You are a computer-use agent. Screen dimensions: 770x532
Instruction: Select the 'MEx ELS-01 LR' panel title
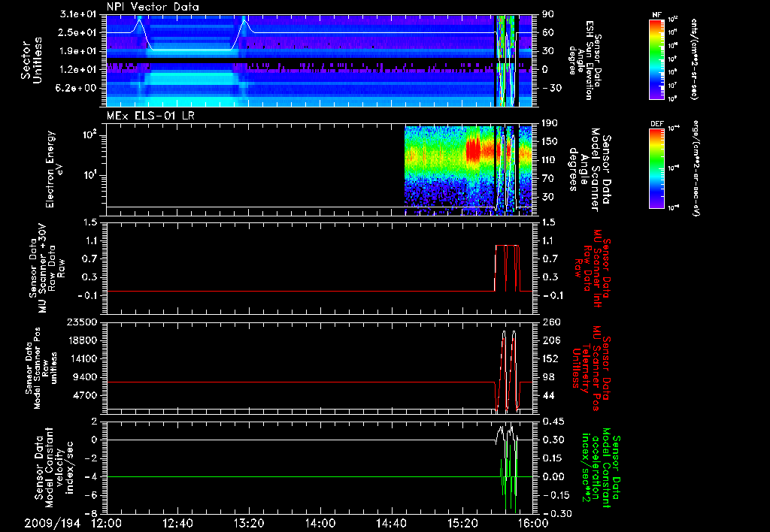click(149, 116)
